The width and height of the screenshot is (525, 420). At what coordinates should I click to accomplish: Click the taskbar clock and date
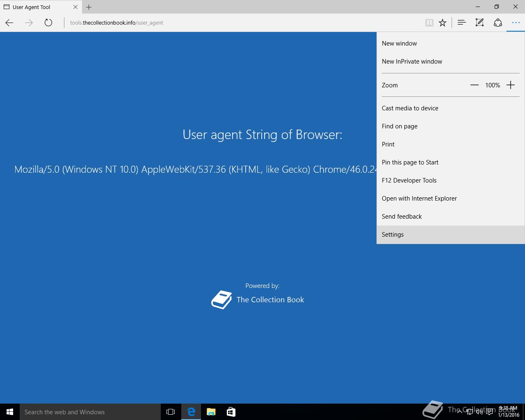tap(509, 411)
